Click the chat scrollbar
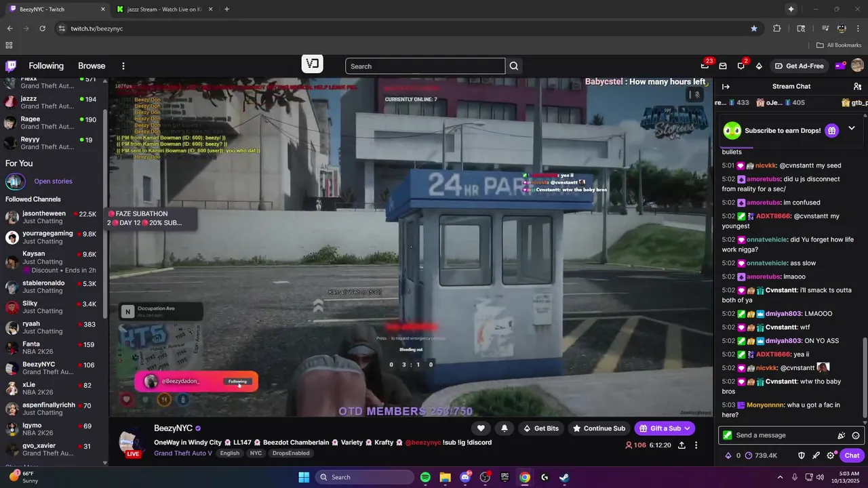868x488 pixels. click(x=865, y=376)
